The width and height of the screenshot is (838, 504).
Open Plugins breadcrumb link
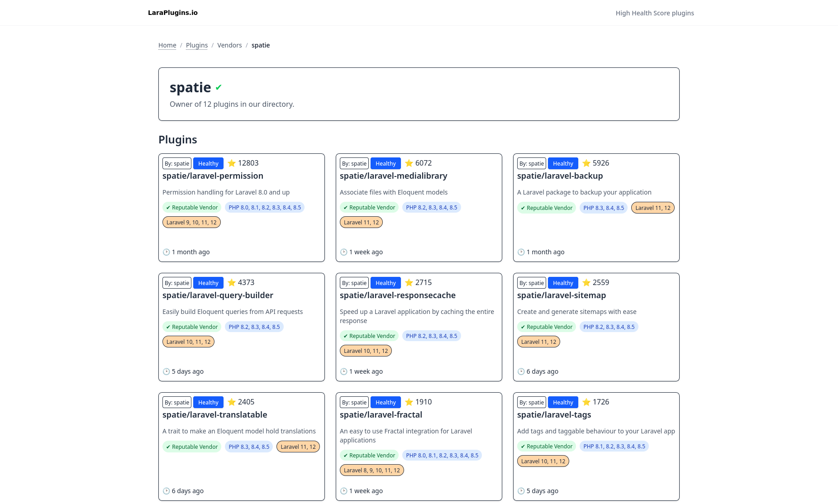point(197,45)
